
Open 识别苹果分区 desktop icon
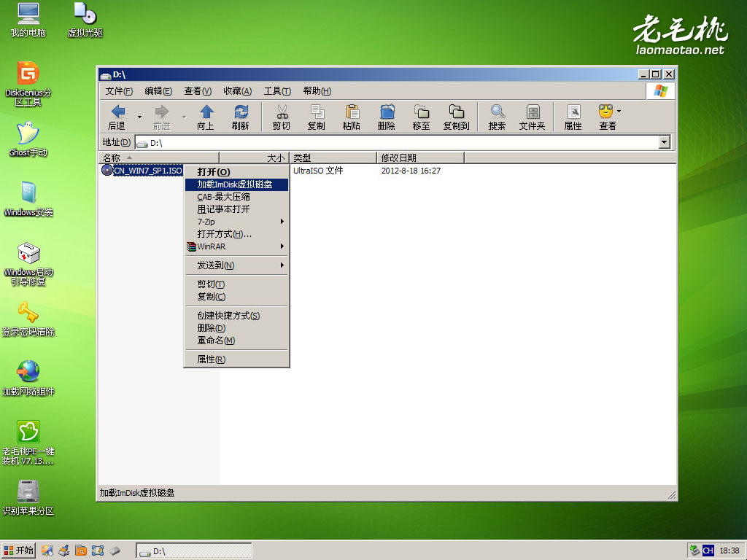pyautogui.click(x=28, y=498)
